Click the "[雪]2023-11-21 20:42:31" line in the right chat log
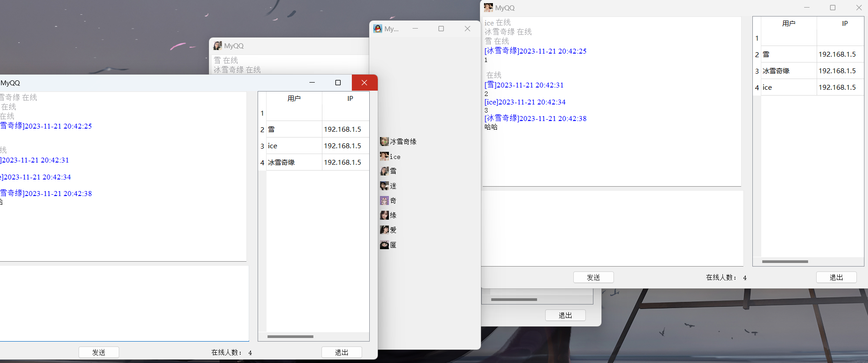The height and width of the screenshot is (363, 868). [x=524, y=85]
